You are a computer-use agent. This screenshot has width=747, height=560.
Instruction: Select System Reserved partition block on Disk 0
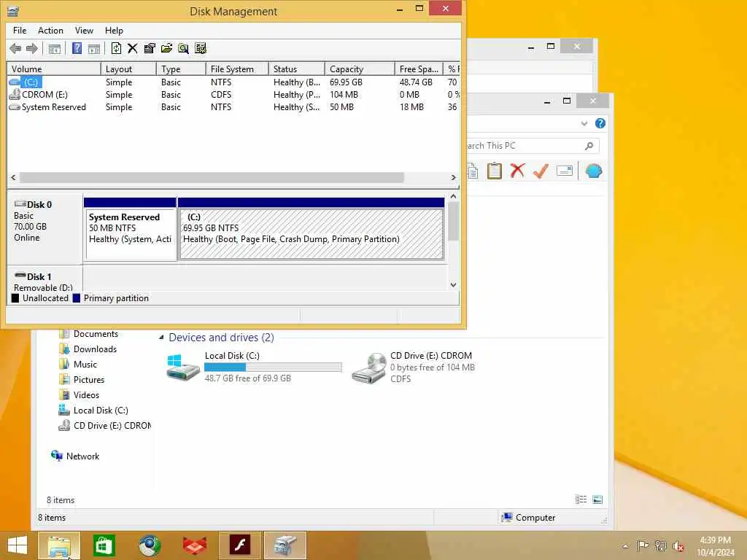coord(130,228)
